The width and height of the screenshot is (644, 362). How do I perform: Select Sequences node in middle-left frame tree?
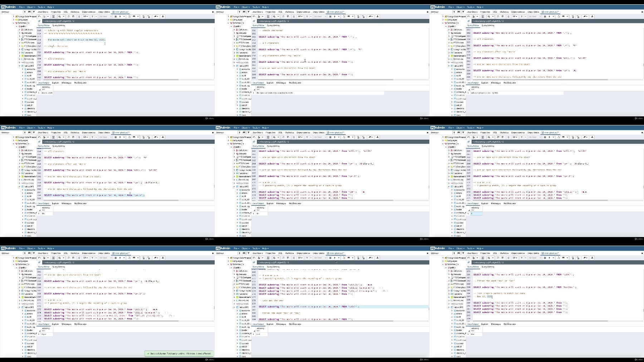(28, 183)
